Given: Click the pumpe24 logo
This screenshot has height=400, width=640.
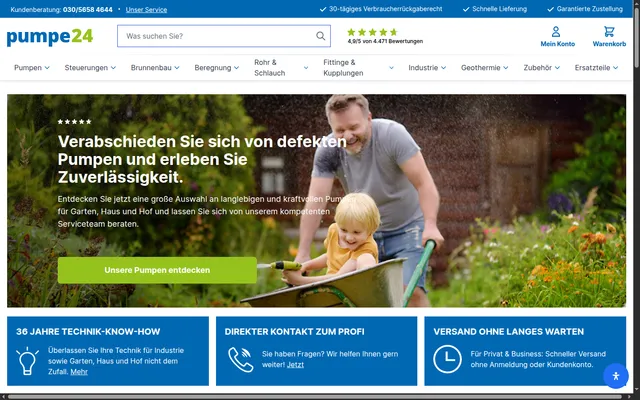Looking at the screenshot, I should [x=50, y=37].
